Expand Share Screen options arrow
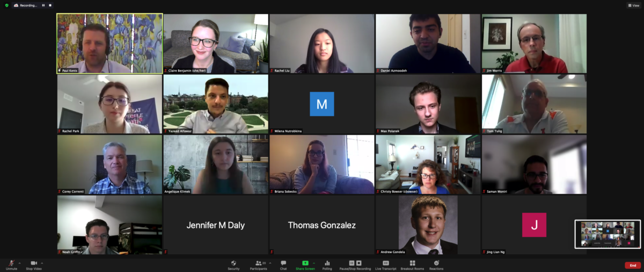Image resolution: width=644 pixels, height=272 pixels. 313,263
